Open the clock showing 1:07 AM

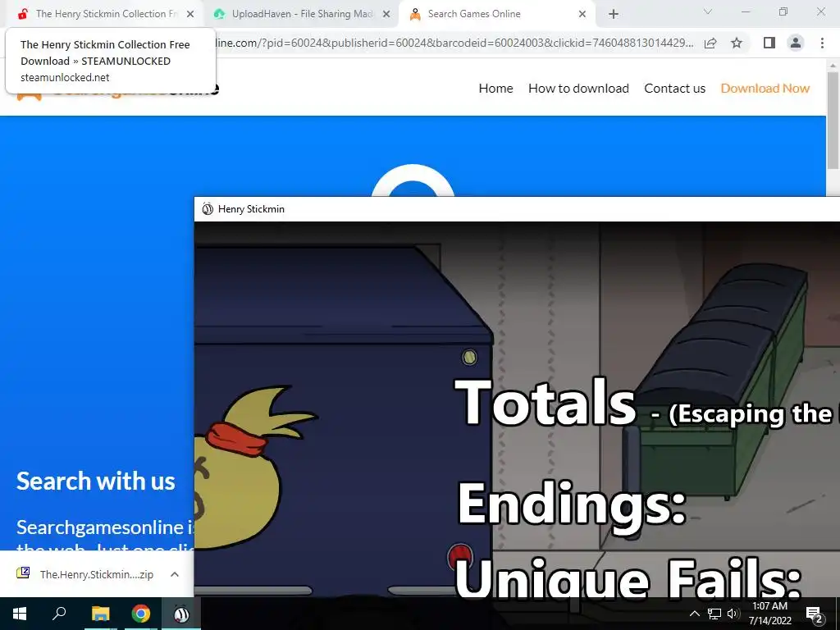[769, 614]
